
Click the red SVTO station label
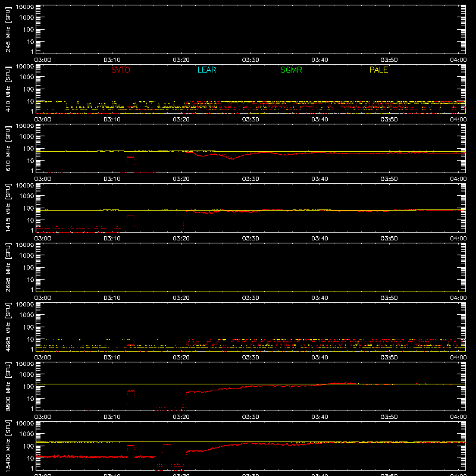point(121,70)
